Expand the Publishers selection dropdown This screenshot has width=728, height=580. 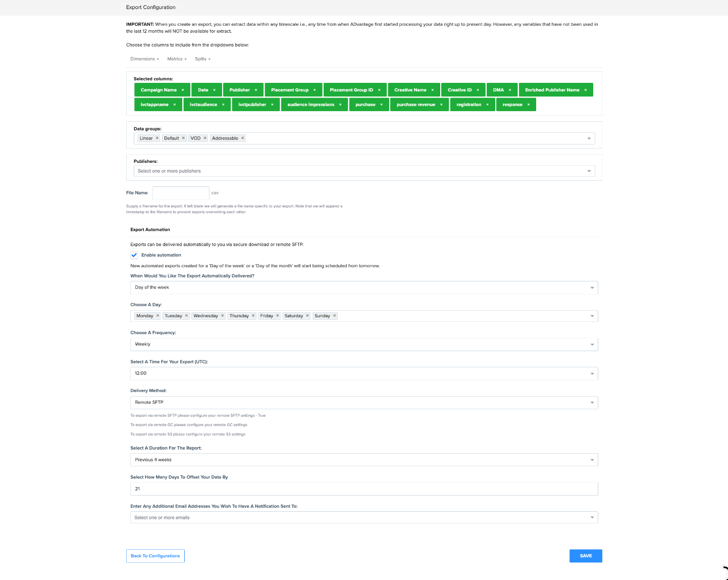(x=363, y=171)
